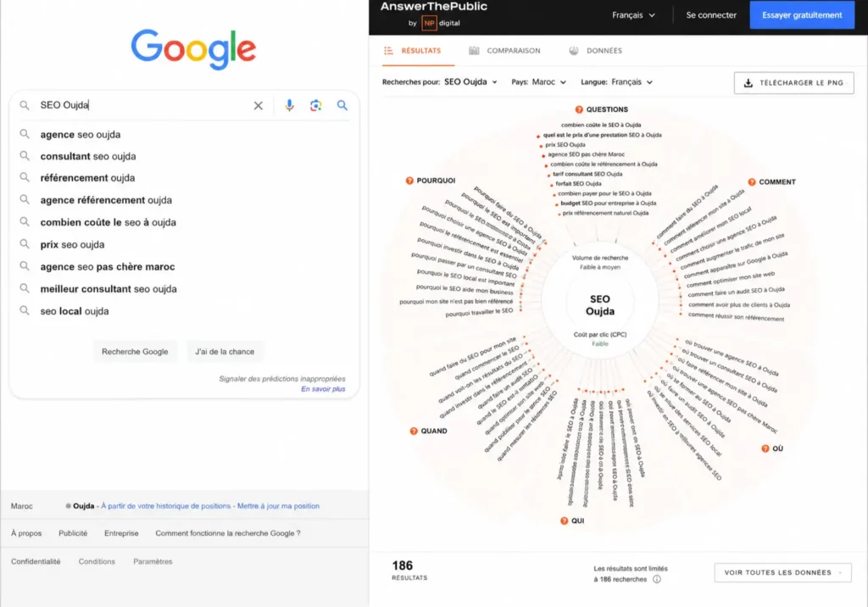Viewport: 868px width, 607px height.
Task: Click the POURQUOI orange question mark icon
Action: [409, 181]
